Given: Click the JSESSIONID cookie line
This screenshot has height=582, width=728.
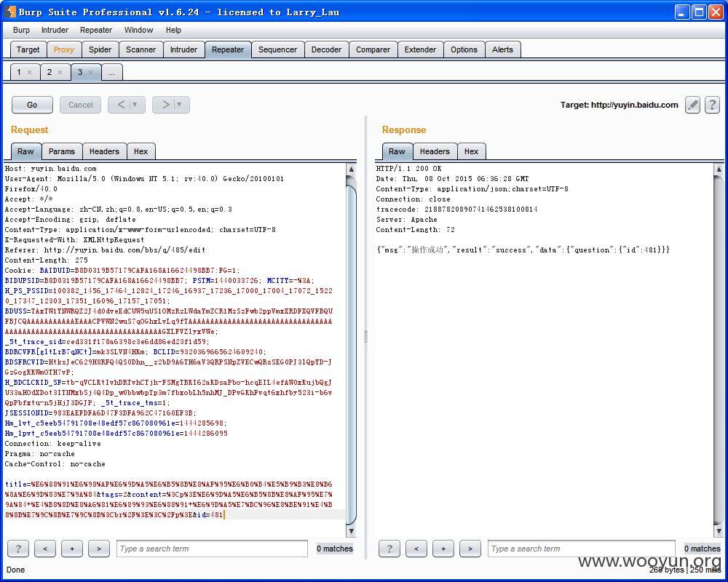Looking at the screenshot, I should pos(100,412).
